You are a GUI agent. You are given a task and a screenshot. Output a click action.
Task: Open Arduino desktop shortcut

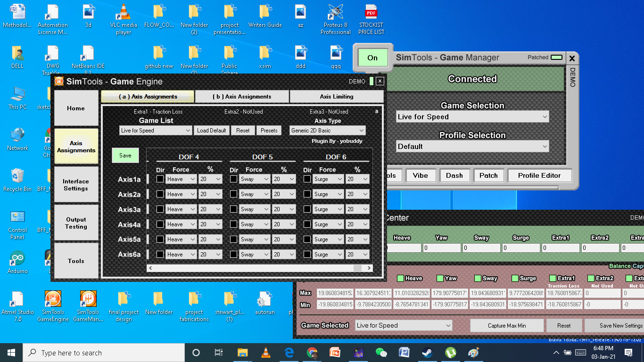click(17, 262)
